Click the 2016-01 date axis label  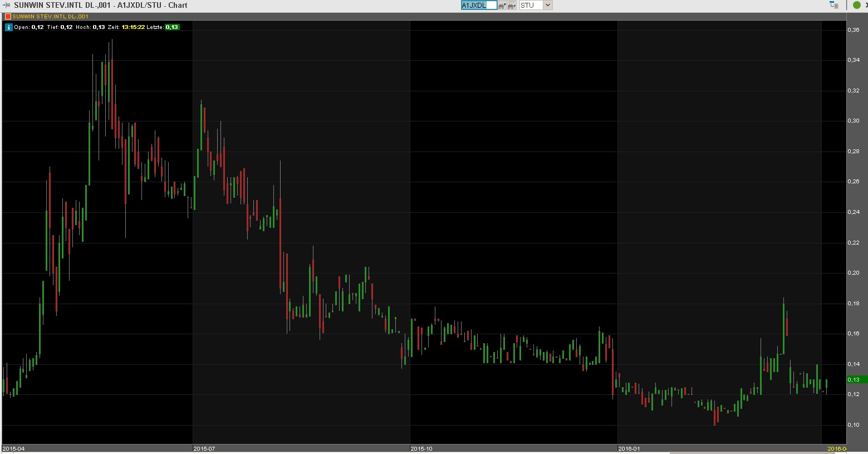pos(629,448)
